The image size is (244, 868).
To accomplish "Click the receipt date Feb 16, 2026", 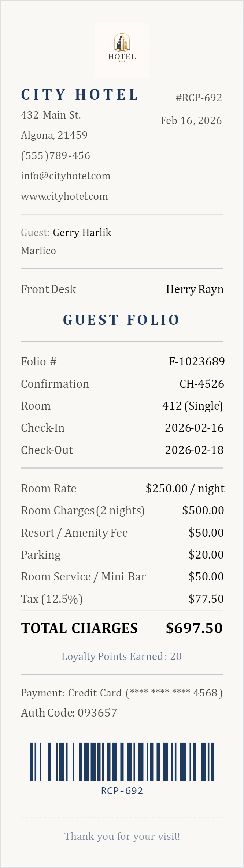I will pos(191,121).
